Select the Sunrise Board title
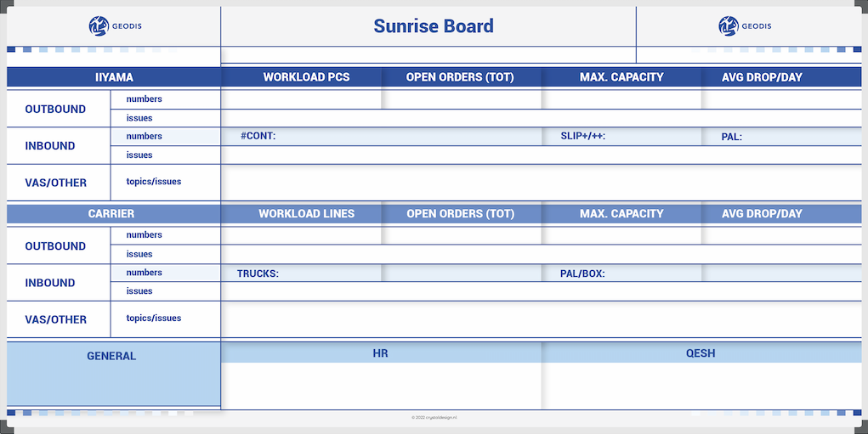The width and height of the screenshot is (868, 434). coord(434,26)
